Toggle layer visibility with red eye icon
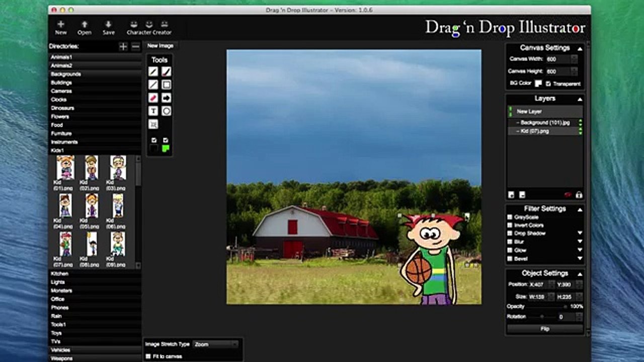644x362 pixels. 568,195
